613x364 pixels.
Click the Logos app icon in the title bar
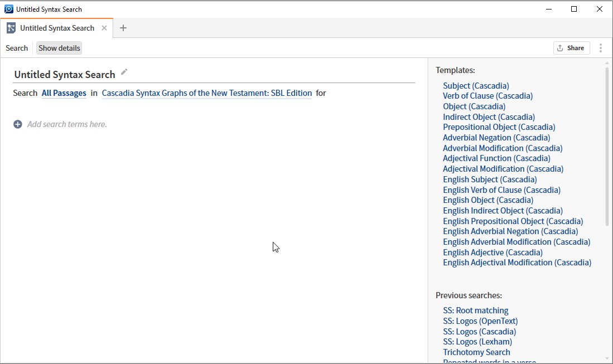[x=8, y=9]
